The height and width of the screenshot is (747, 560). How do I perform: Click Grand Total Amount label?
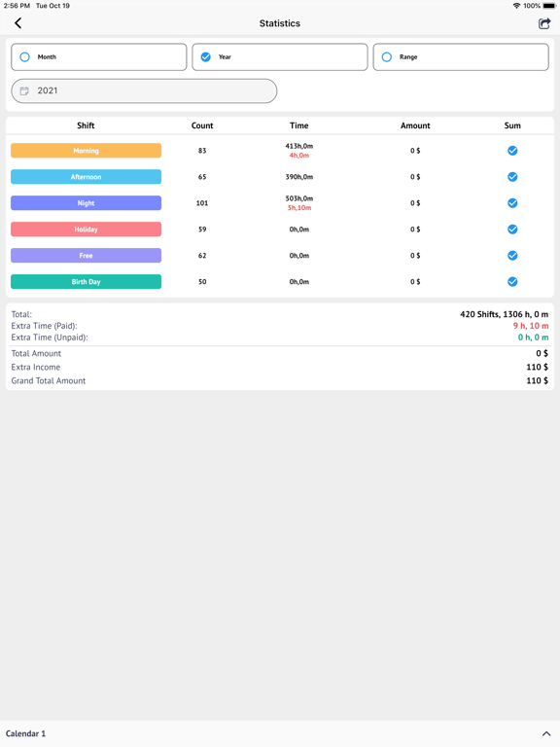coord(49,381)
